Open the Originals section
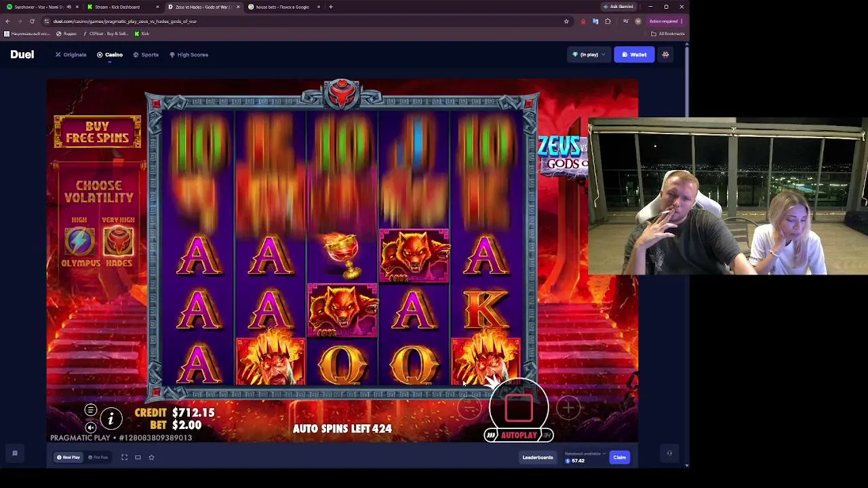 tap(71, 54)
